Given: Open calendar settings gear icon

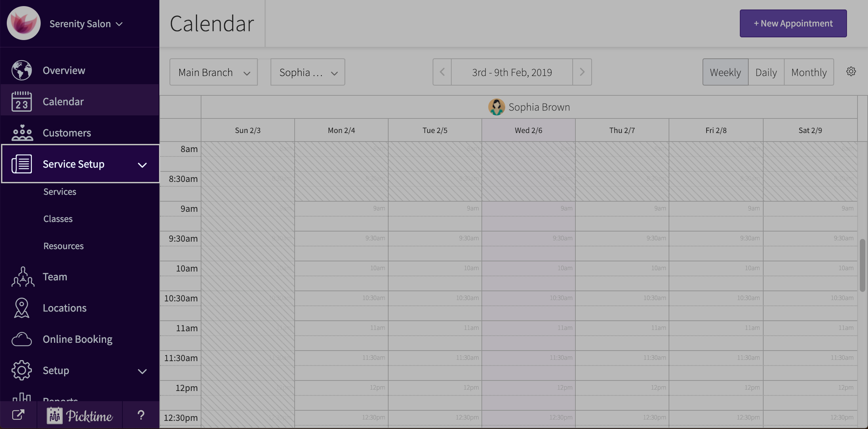Looking at the screenshot, I should pos(851,72).
